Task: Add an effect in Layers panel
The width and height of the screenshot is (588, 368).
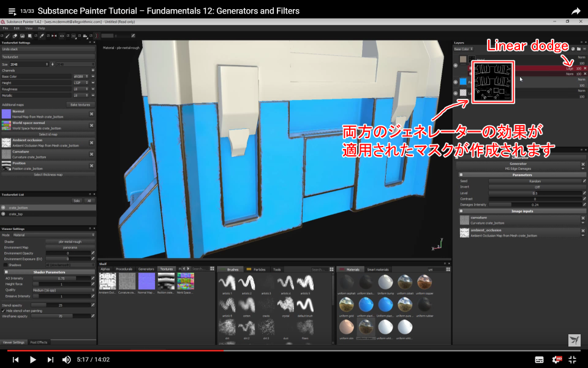Action: 573,49
